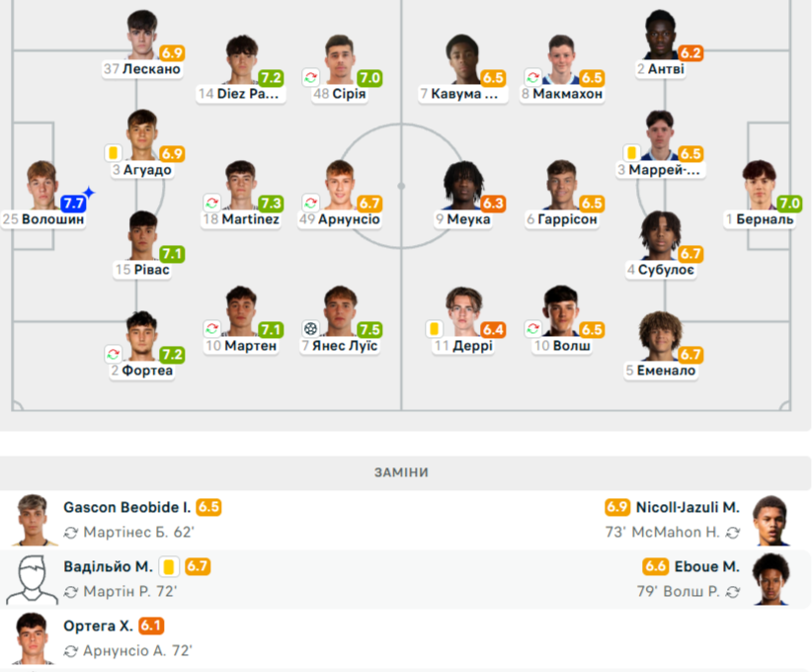Click the yellow card next to Вадільйо М.
The width and height of the screenshot is (812, 672).
coord(169,566)
